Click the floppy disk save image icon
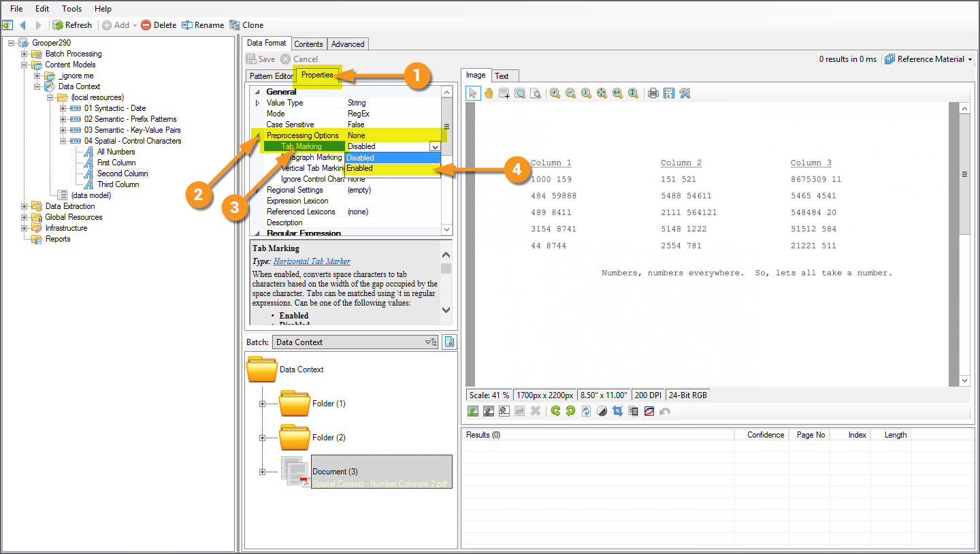The width and height of the screenshot is (980, 554). pyautogui.click(x=669, y=93)
